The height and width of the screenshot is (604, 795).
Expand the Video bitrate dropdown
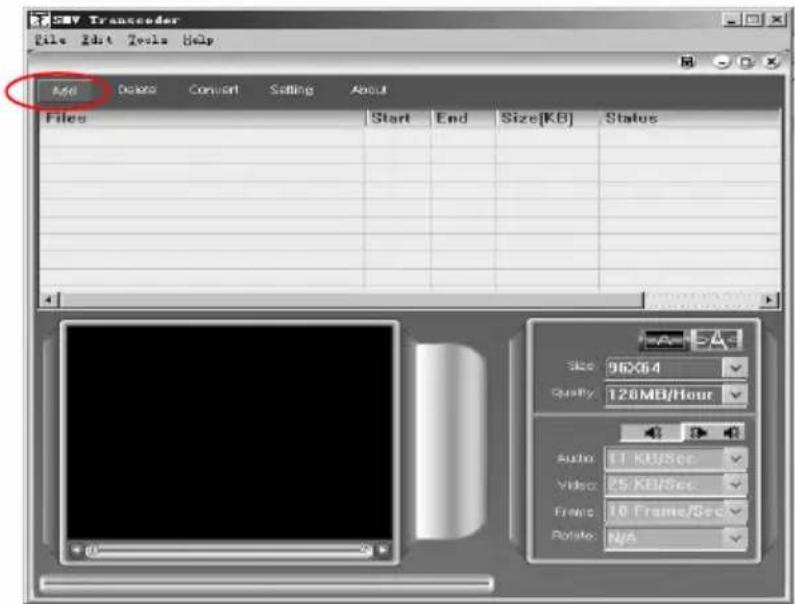pyautogui.click(x=736, y=485)
